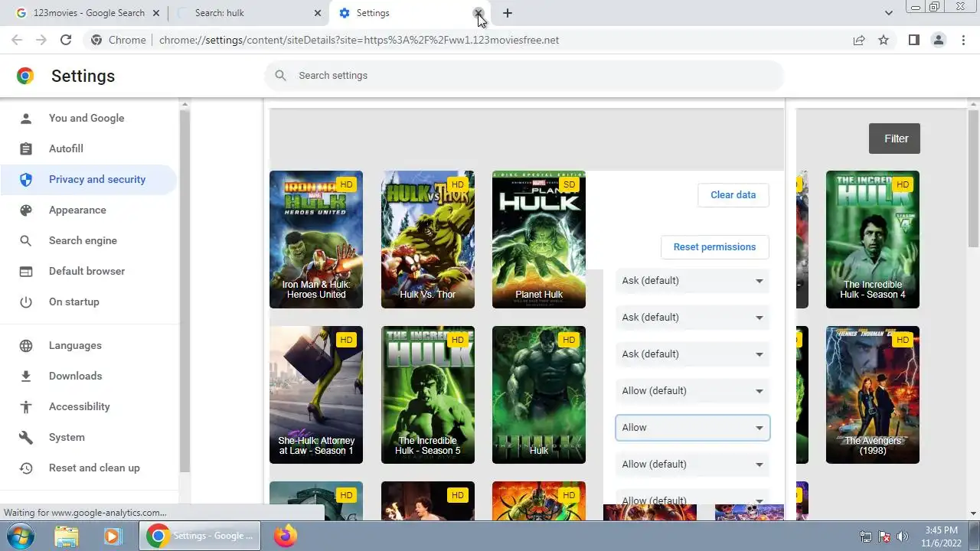
Task: Open Iron Man & Hulk: Heroes United poster
Action: click(x=316, y=240)
